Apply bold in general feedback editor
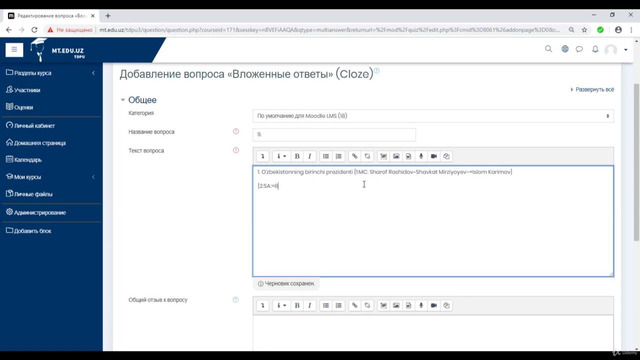The width and height of the screenshot is (640, 360). point(297,305)
